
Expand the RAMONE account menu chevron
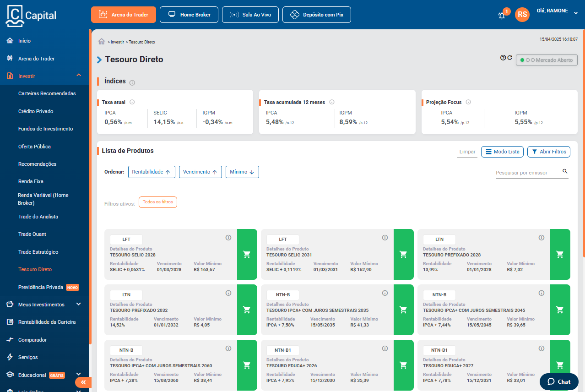coord(576,13)
